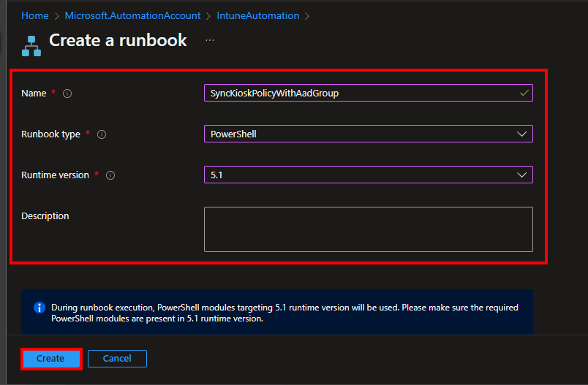The height and width of the screenshot is (385, 588).
Task: Click the info icon beside Runbook type
Action: click(102, 134)
